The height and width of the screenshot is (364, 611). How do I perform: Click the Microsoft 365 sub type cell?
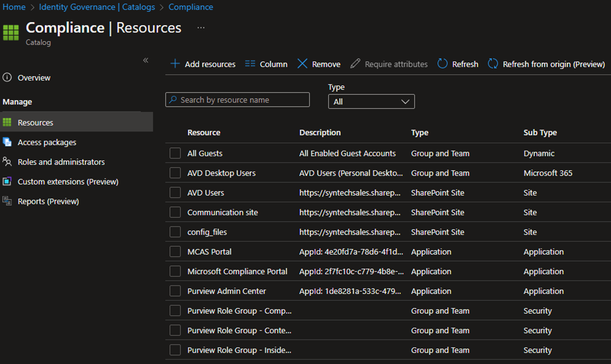[x=548, y=173]
